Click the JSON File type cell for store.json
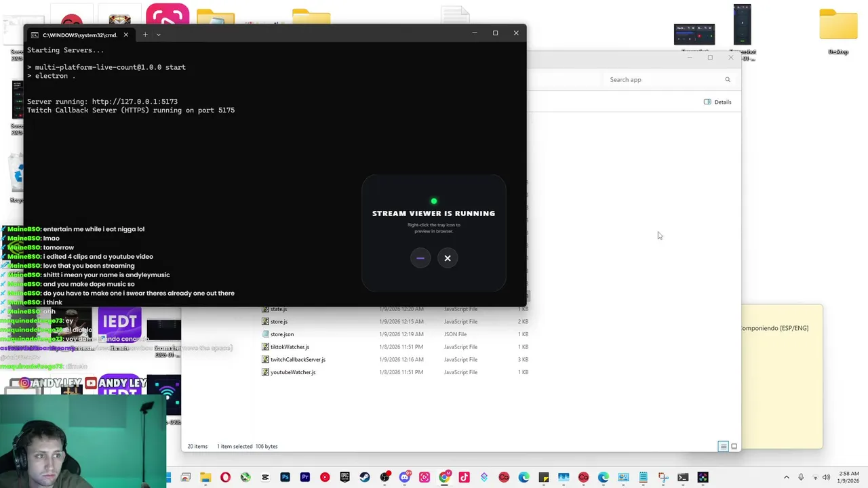The height and width of the screenshot is (488, 868). (456, 335)
